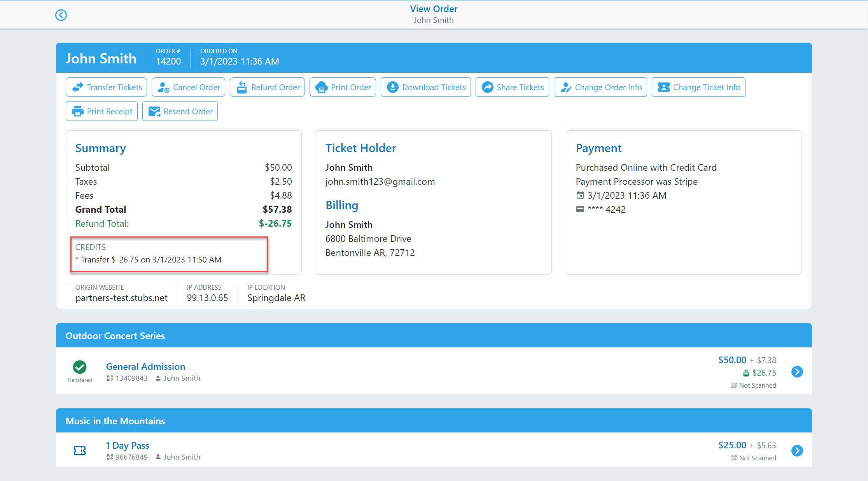Click the Refund Total value $-26.75
Image resolution: width=868 pixels, height=481 pixels.
(x=275, y=223)
